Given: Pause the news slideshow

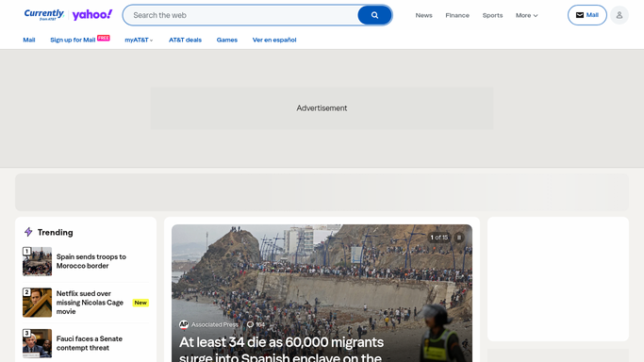Looking at the screenshot, I should (x=459, y=238).
